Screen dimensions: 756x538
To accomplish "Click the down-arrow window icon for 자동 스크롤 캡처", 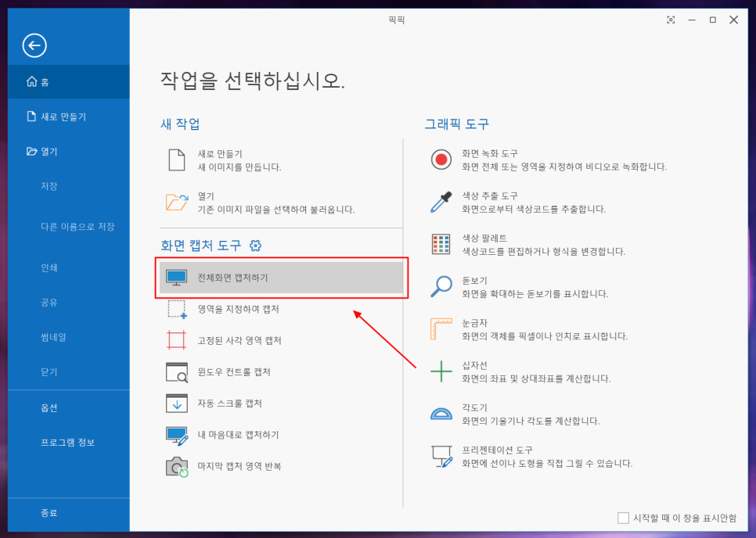I will (x=176, y=403).
